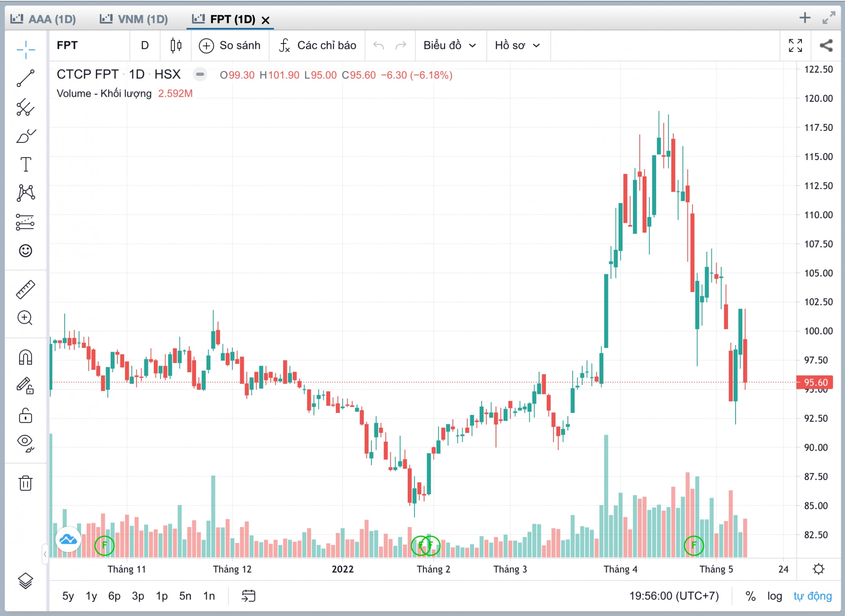Click the share chart icon

(x=826, y=45)
